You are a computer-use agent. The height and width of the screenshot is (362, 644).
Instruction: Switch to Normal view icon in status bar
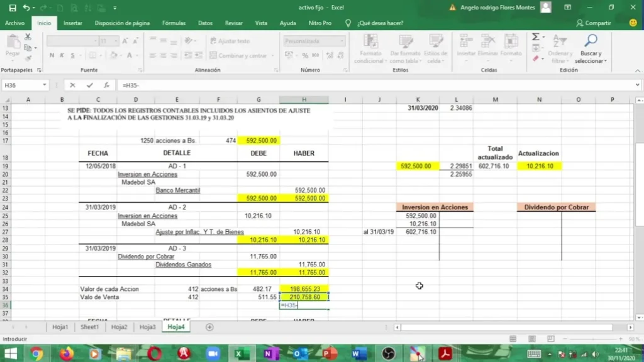pyautogui.click(x=513, y=339)
